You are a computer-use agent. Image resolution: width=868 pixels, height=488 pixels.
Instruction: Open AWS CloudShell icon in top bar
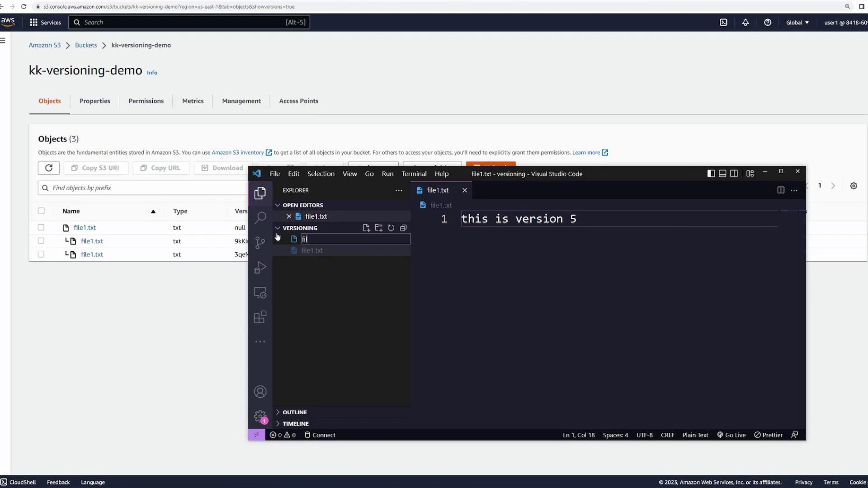(723, 22)
